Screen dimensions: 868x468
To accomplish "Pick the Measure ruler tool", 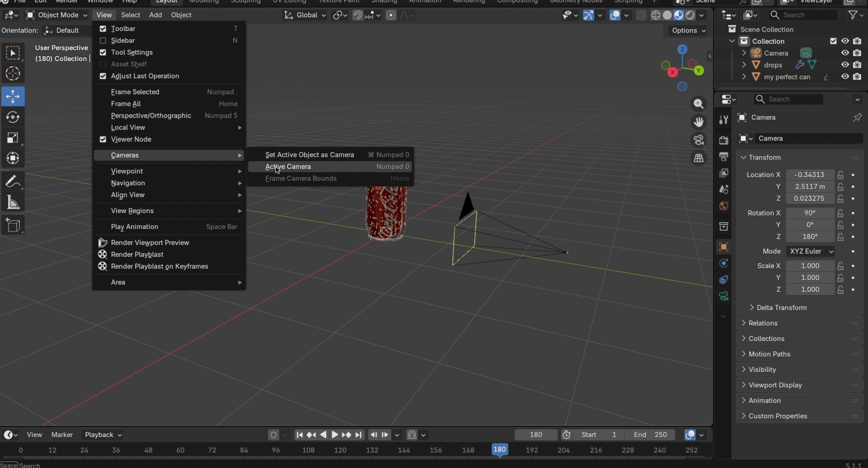I will 13,202.
